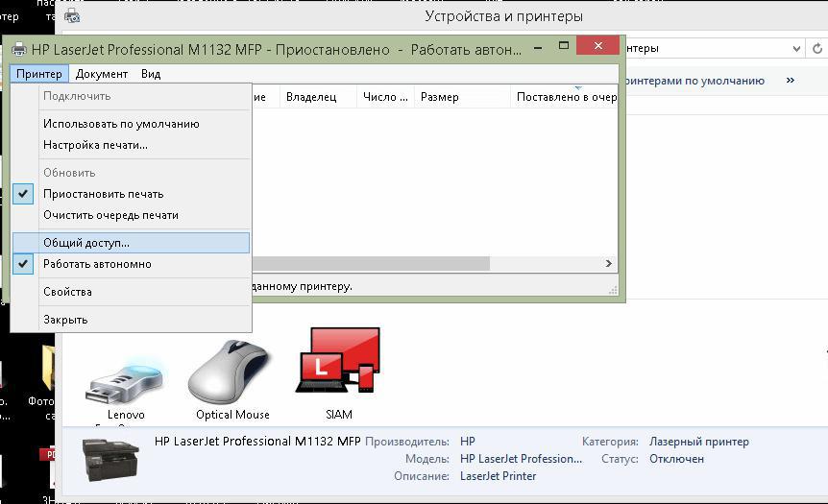Click the printer queue window title icon
This screenshot has width=828, height=504.
pyautogui.click(x=19, y=49)
